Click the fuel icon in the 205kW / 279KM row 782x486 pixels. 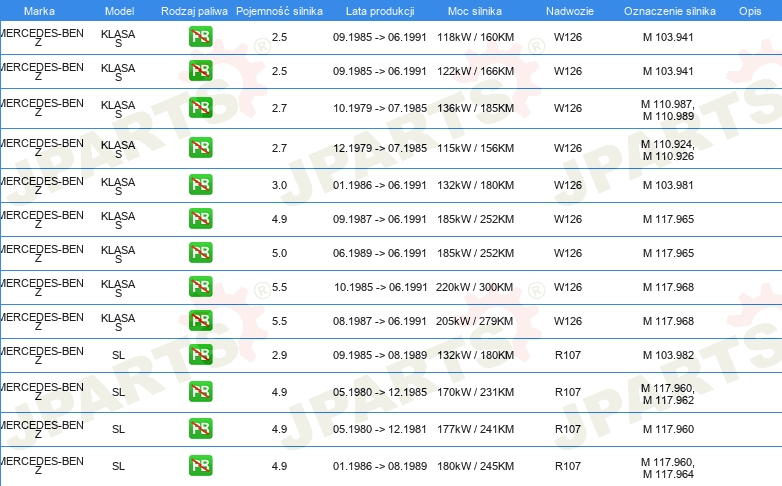coord(200,320)
